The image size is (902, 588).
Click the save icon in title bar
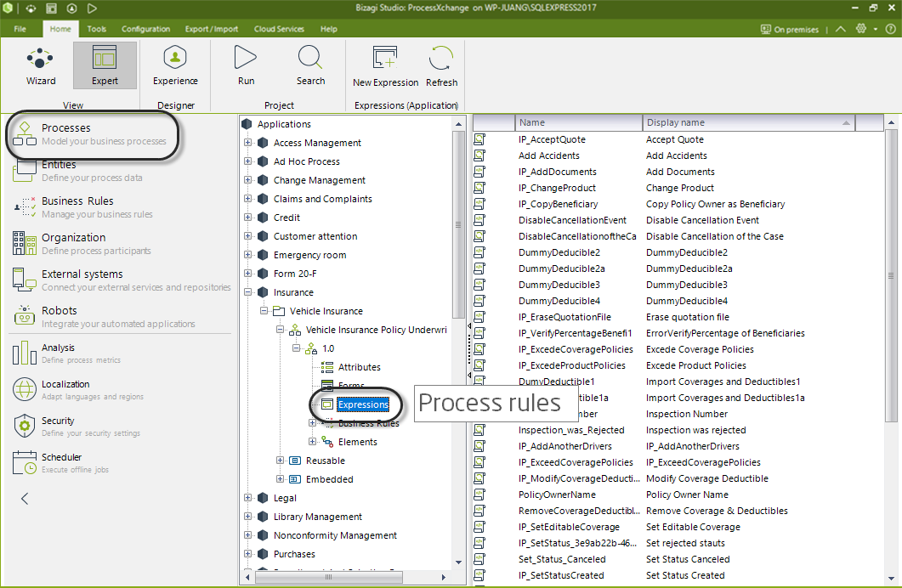tap(51, 8)
